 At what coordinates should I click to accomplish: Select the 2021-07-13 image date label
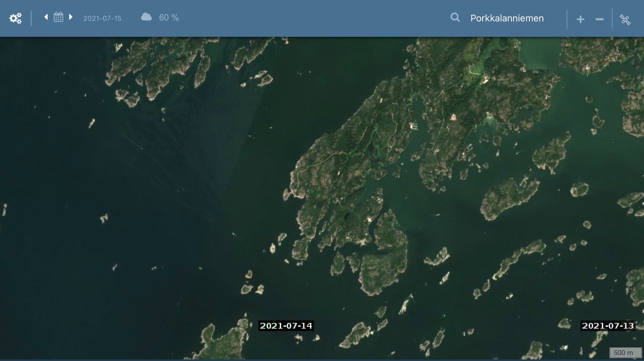607,326
